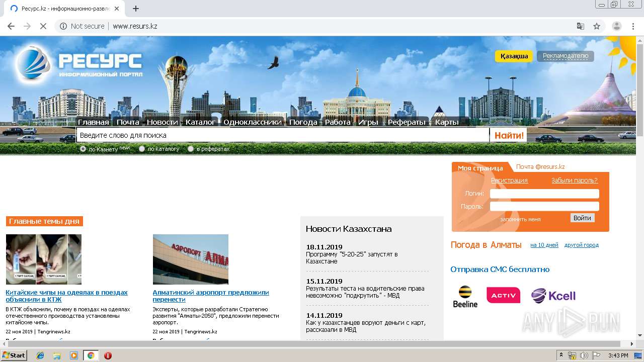The height and width of the screenshot is (362, 644).
Task: Open the Chrome profile avatar icon
Action: coord(617,26)
